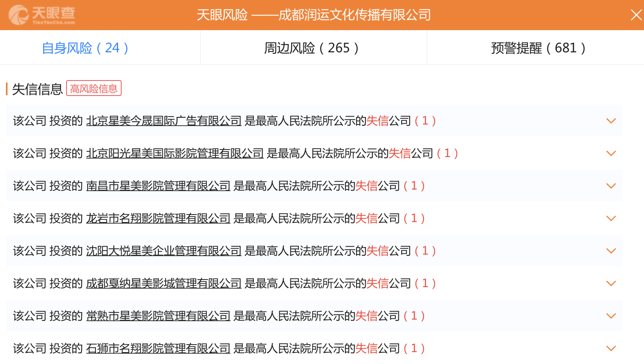Open link 南昌市星美影院管理有限公司

coord(158,186)
